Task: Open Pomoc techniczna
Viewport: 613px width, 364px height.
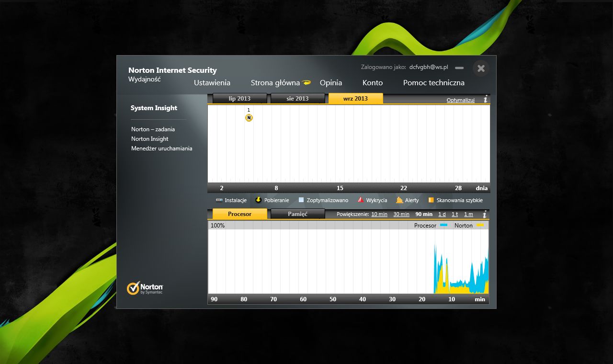Action: [434, 82]
